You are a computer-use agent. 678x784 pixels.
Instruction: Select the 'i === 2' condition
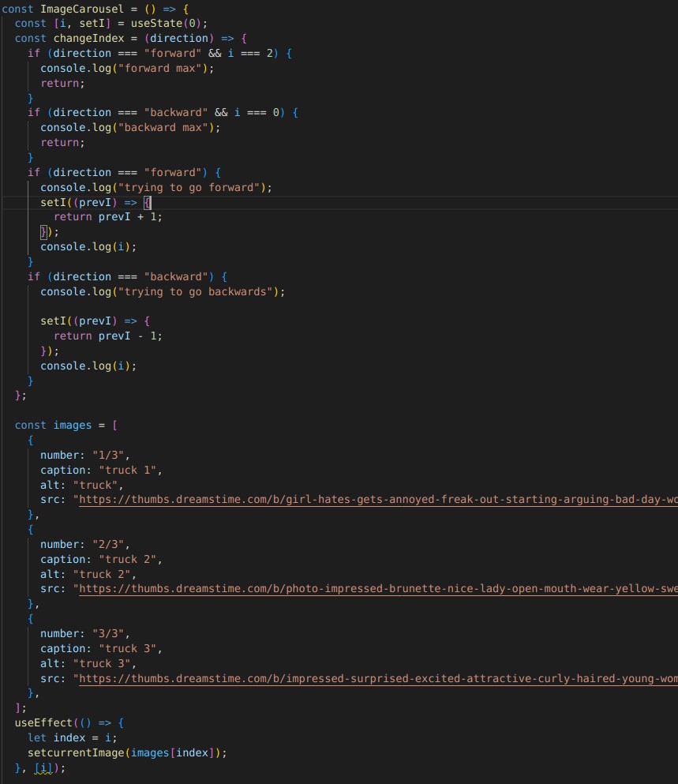coord(250,53)
